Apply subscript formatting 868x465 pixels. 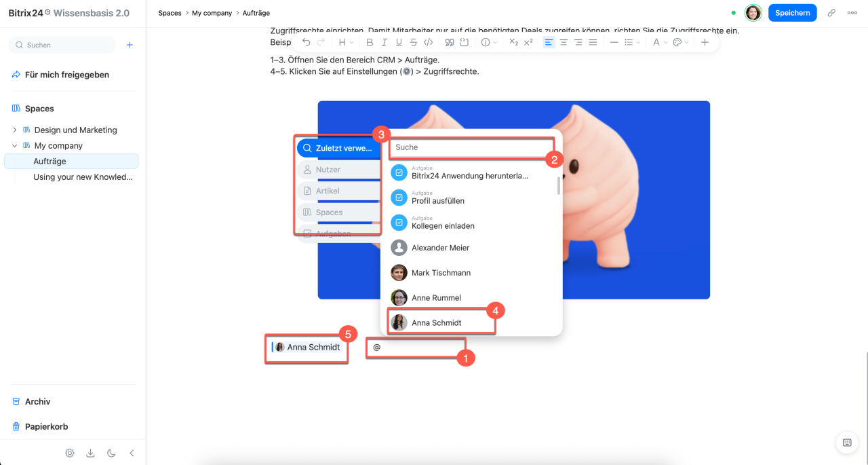(x=513, y=42)
